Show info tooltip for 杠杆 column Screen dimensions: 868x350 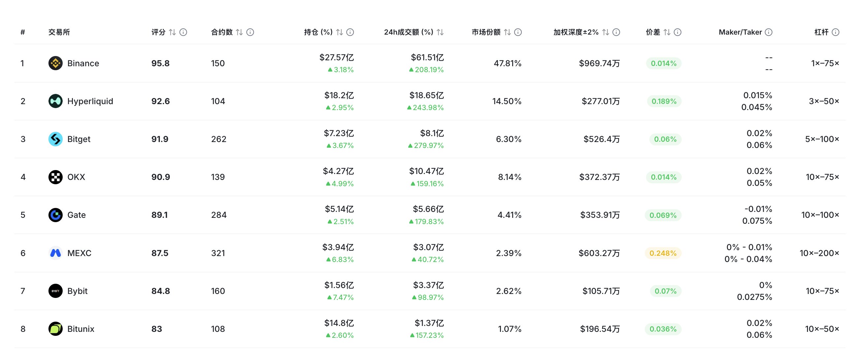pyautogui.click(x=835, y=32)
